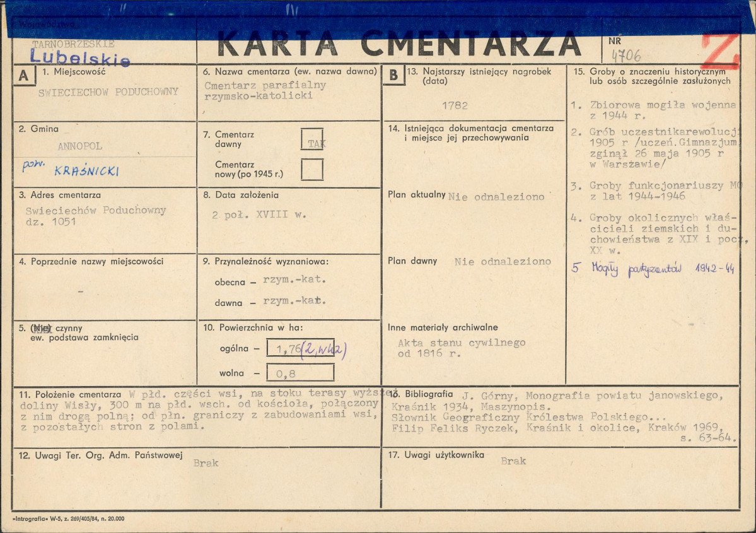Screen dimensions: 756x533
Task: Click the year '1782'
Action: point(455,105)
